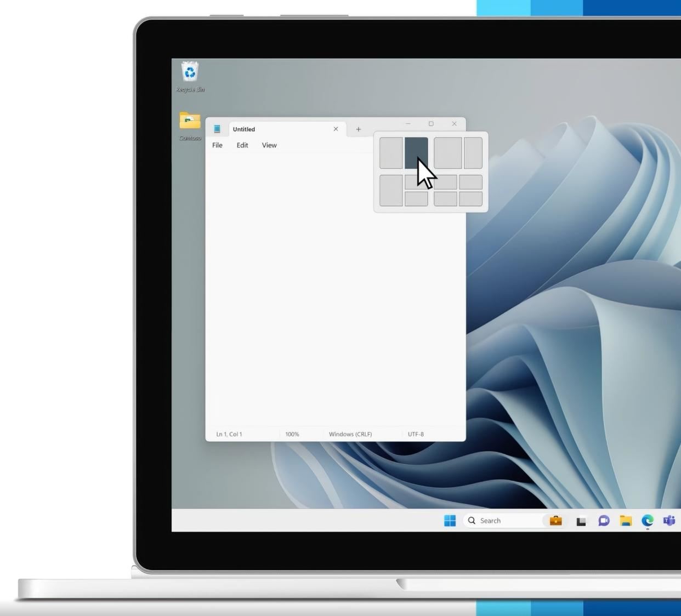Click the briefcase search highlight icon

(x=555, y=521)
